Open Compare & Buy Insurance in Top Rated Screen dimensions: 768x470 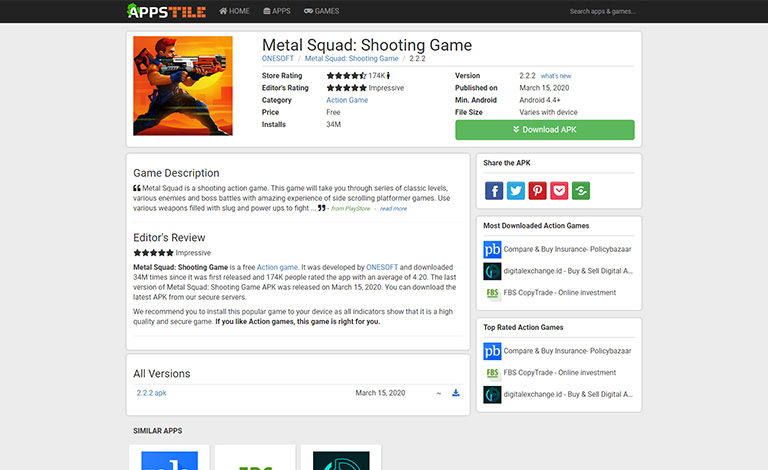pos(567,351)
